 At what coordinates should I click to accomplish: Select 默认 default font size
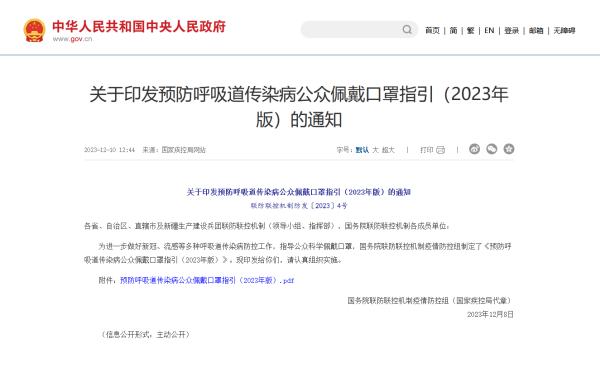click(362, 150)
